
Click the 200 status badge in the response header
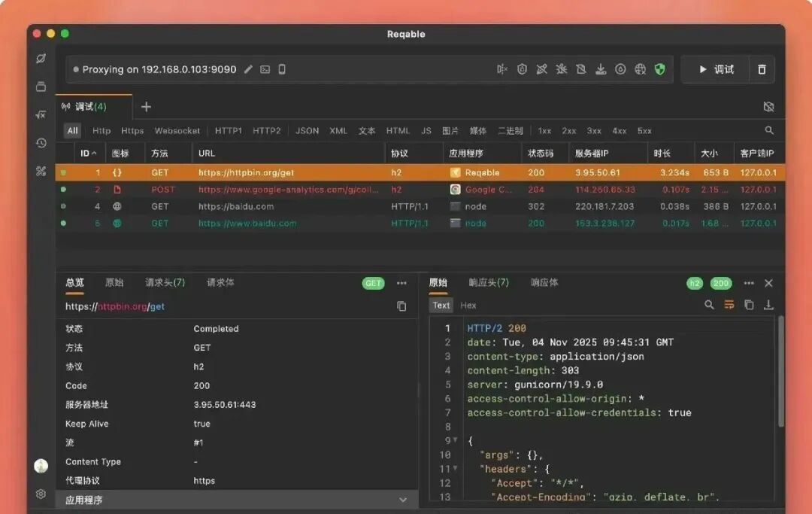tap(720, 283)
